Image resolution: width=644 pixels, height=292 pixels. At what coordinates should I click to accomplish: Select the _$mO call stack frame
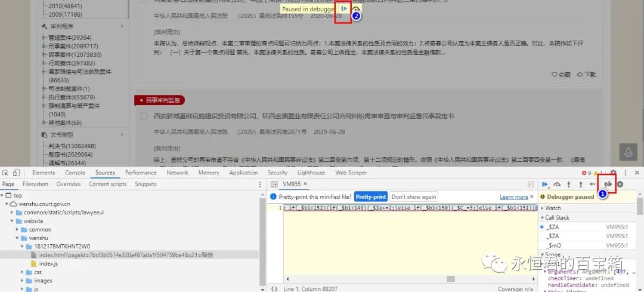pyautogui.click(x=587, y=245)
